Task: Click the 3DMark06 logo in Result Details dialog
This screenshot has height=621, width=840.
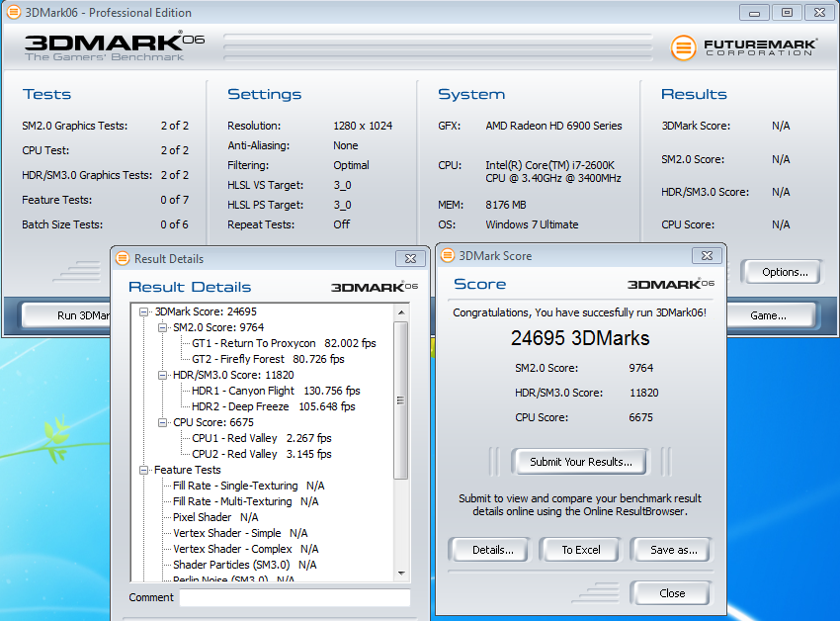Action: pos(374,287)
